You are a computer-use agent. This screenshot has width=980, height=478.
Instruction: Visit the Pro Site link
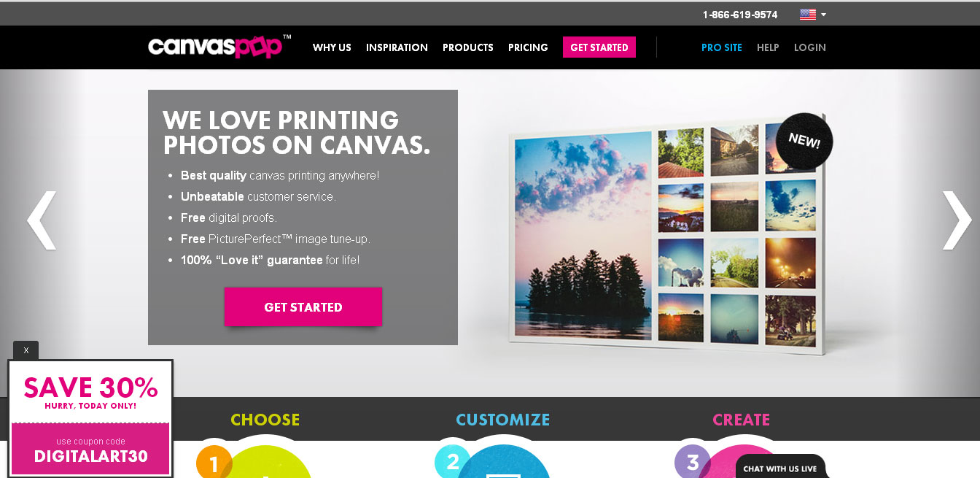[722, 47]
